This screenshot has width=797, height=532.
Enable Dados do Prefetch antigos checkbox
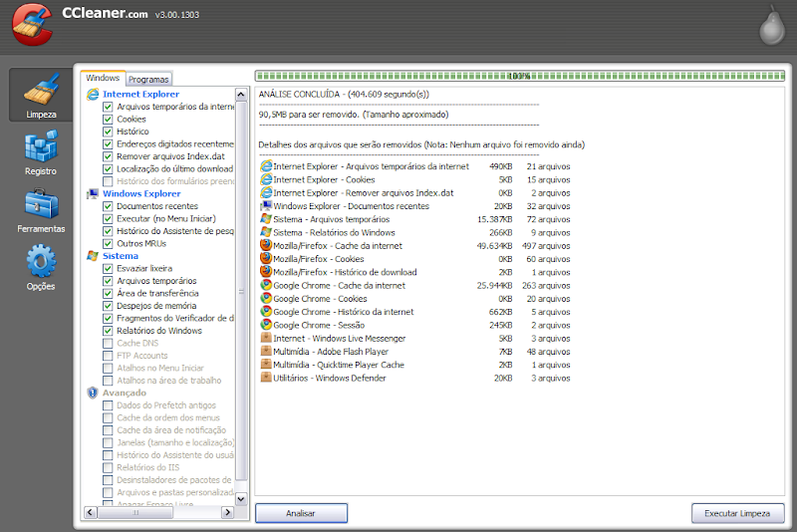(x=108, y=405)
